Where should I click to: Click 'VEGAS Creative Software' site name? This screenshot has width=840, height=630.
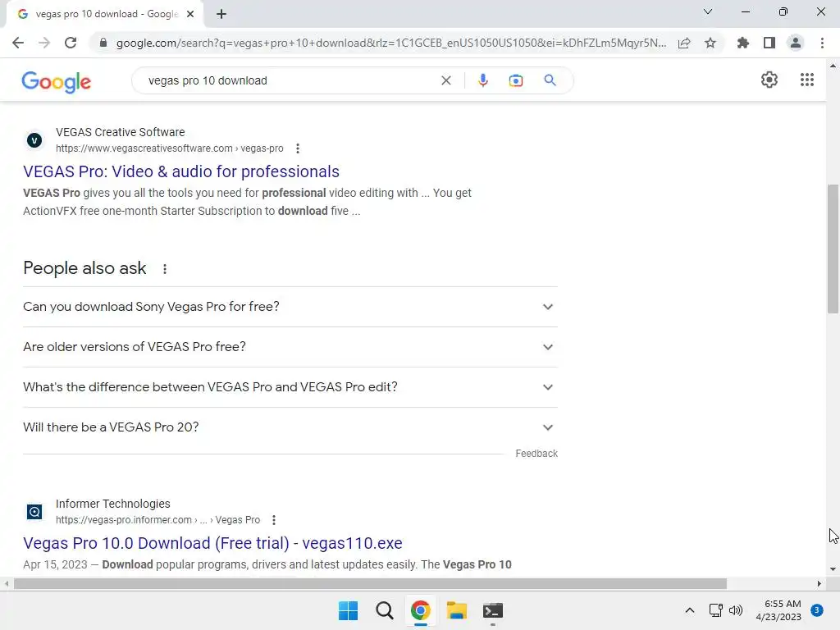pos(120,132)
